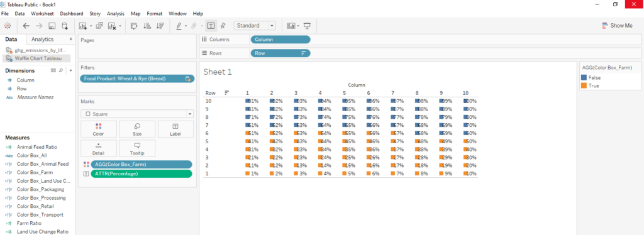Screen dimensions: 644x235
Task: Select the Animal Feed Ratio measure
Action: pos(37,147)
